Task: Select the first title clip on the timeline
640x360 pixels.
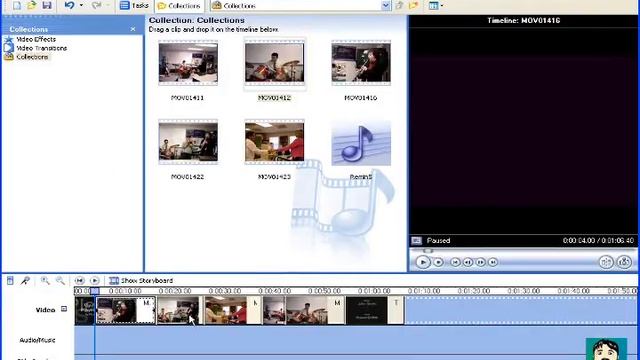Action: (85, 311)
